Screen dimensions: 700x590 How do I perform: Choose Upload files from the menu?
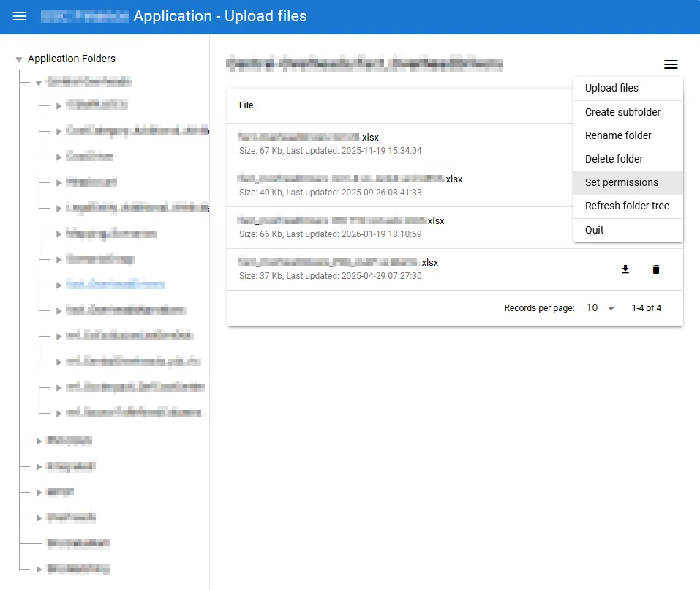[x=611, y=88]
